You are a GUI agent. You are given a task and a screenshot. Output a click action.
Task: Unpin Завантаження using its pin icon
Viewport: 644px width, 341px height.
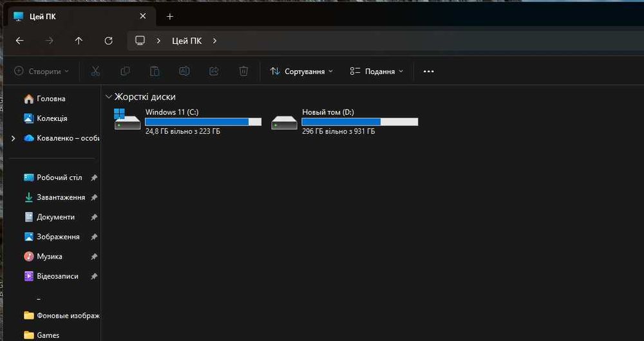click(x=94, y=198)
